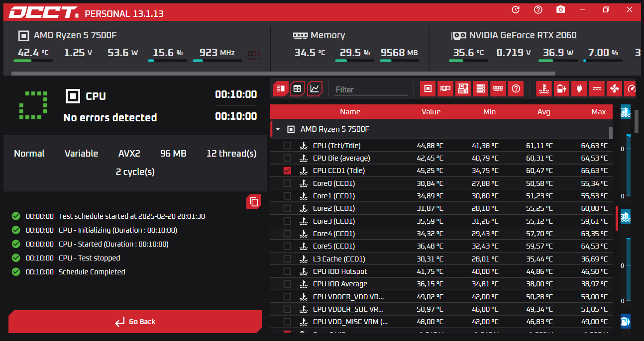Viewport: 644px width, 341px height.
Task: Switch to the graph view layout icon
Action: click(315, 89)
